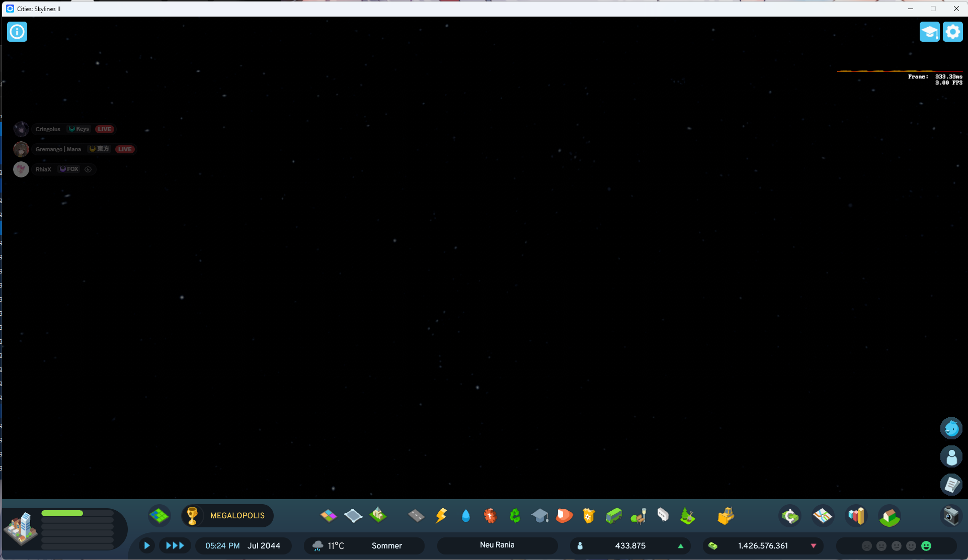Click the date label Jul 2044

click(x=264, y=546)
